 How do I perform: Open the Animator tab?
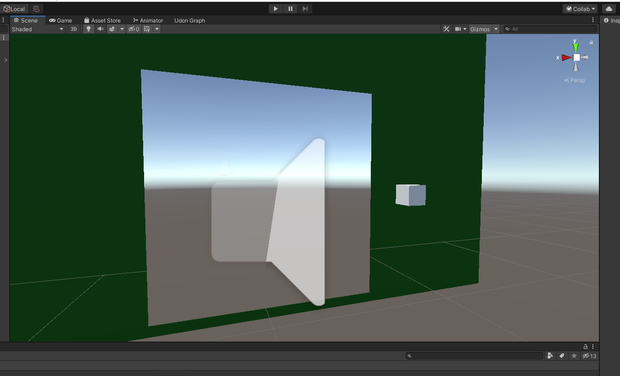148,20
